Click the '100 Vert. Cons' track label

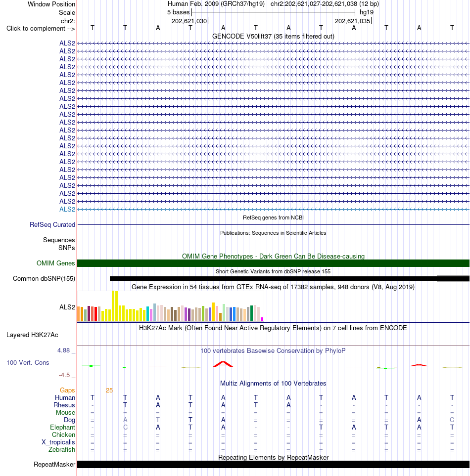tap(28, 362)
